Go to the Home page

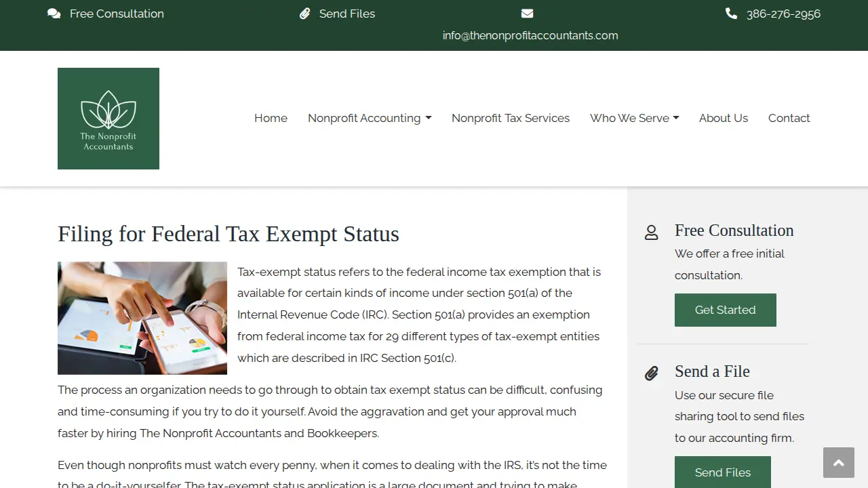[x=271, y=118]
